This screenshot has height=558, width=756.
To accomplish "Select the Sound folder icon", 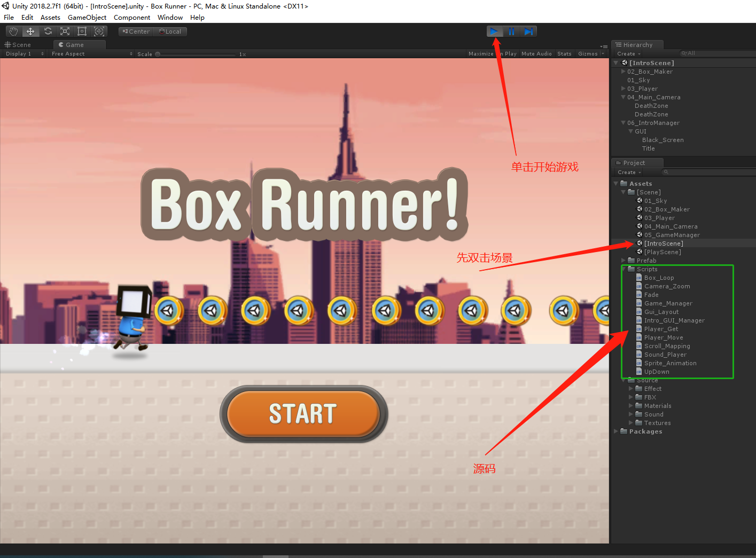I will click(638, 414).
